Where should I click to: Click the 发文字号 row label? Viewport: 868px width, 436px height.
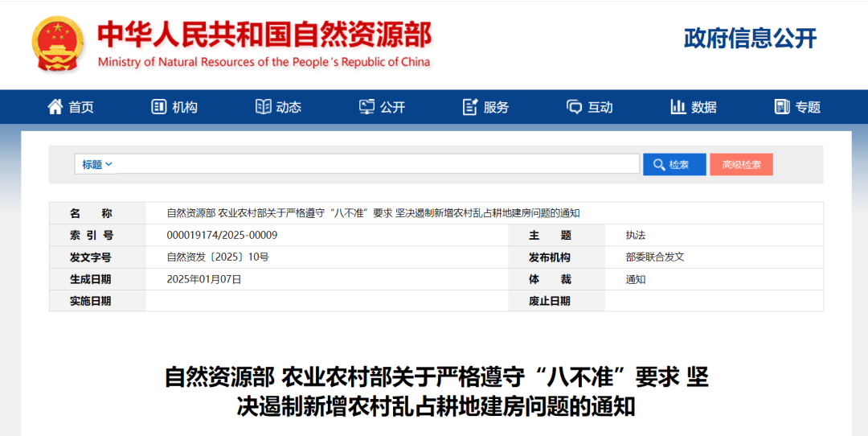coord(90,257)
